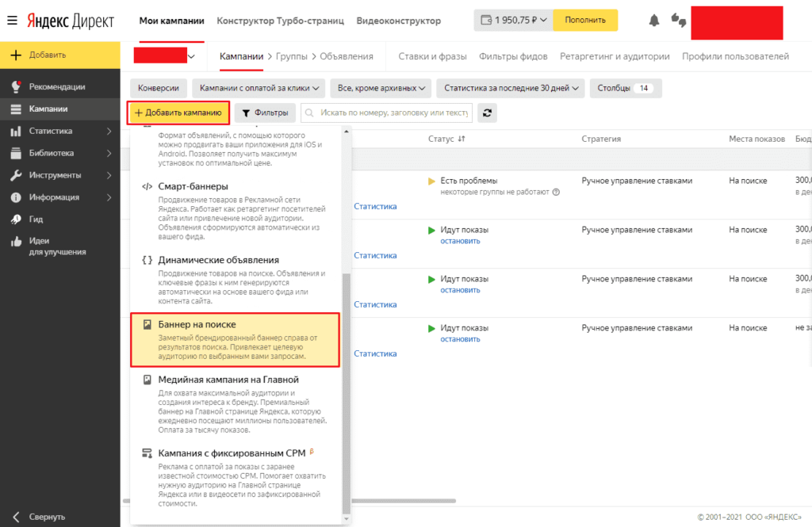This screenshot has width=812, height=527.
Task: Expand the Библиотека sidebar submenu
Action: coord(109,153)
